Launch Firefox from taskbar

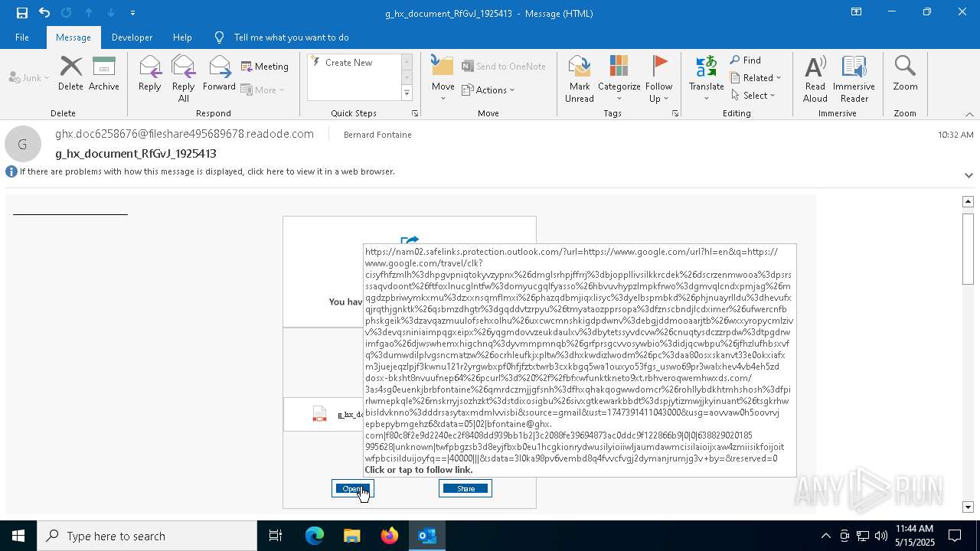pos(390,536)
